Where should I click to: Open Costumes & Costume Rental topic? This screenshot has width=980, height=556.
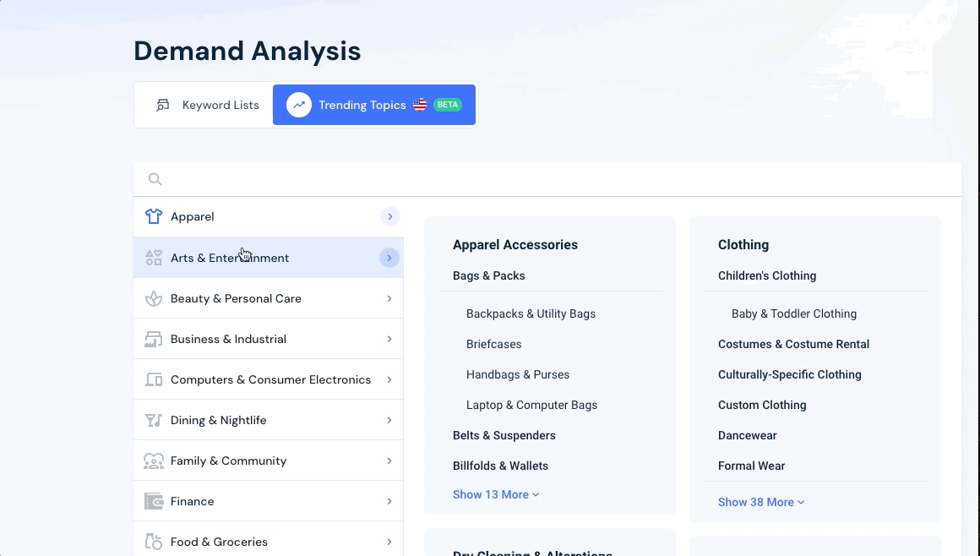pyautogui.click(x=793, y=344)
